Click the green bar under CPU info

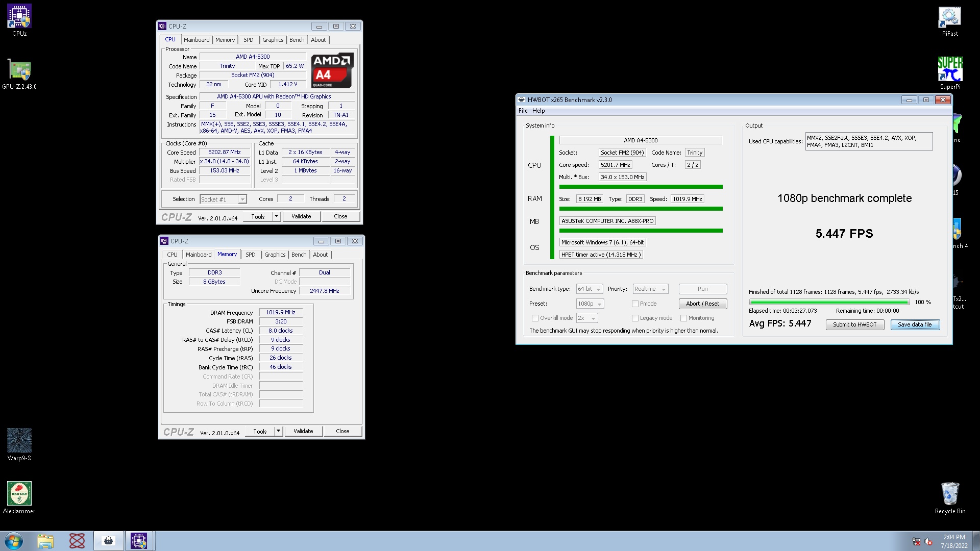tap(641, 187)
